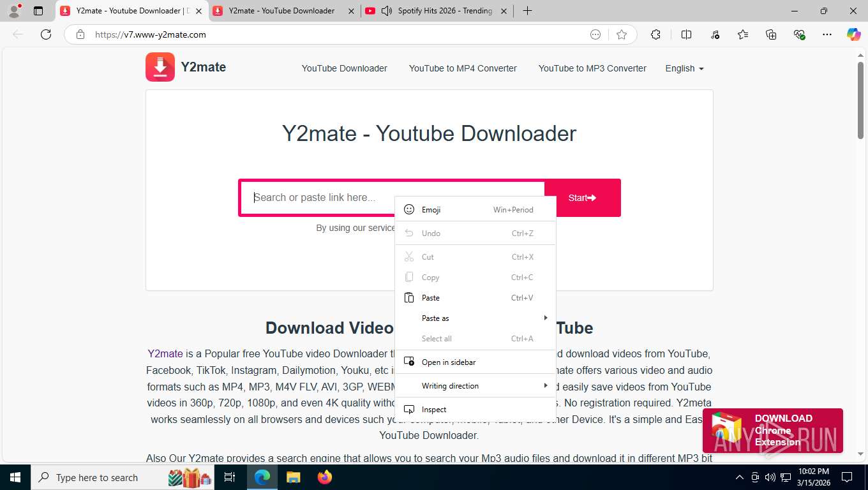Refresh the Y2mate page

pos(46,34)
